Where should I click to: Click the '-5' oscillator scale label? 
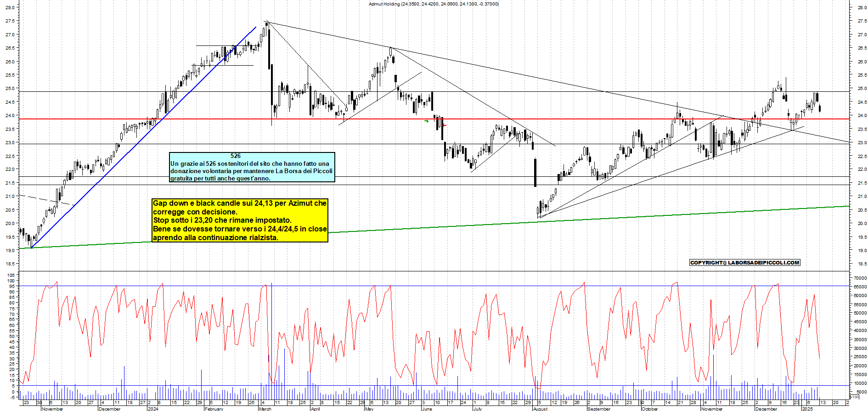(x=12, y=397)
